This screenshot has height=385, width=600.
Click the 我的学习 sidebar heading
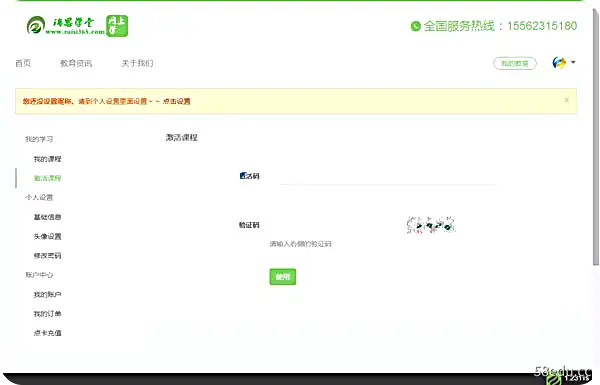click(x=39, y=139)
